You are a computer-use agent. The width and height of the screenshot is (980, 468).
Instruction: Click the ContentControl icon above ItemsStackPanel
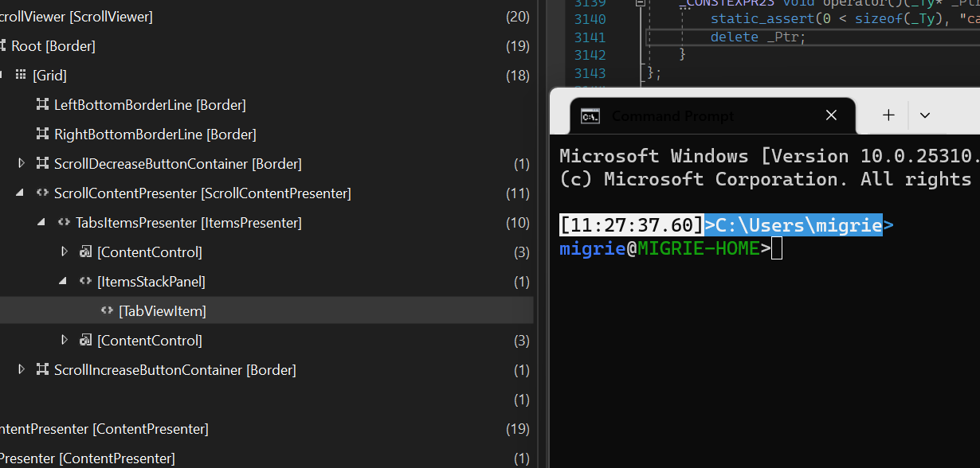84,251
